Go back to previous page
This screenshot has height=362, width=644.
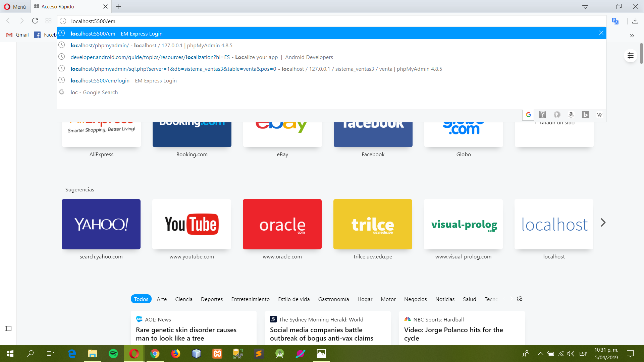(x=8, y=21)
